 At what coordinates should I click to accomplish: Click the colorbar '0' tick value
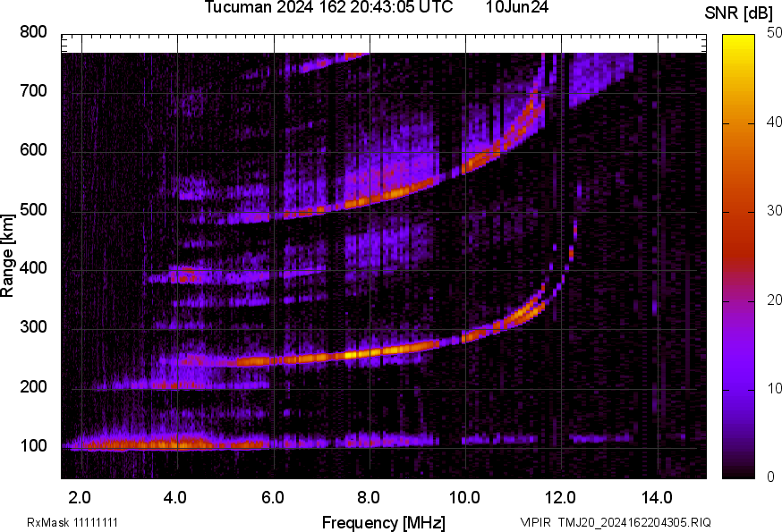[x=771, y=477]
